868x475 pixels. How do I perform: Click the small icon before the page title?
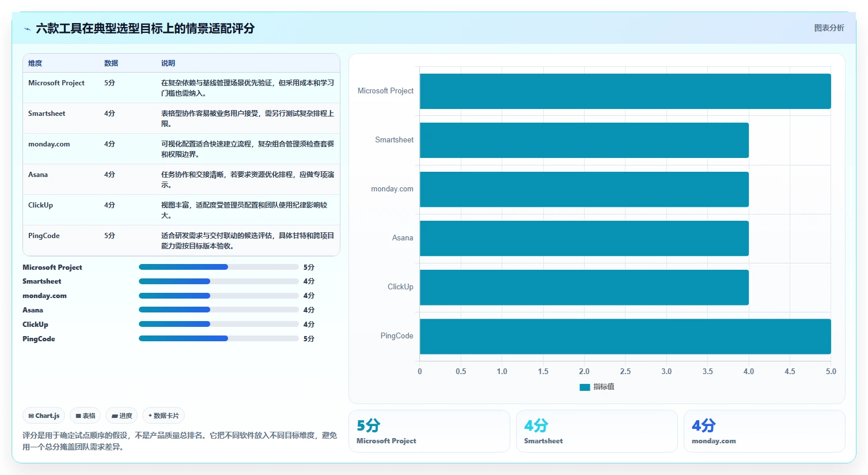pyautogui.click(x=27, y=29)
